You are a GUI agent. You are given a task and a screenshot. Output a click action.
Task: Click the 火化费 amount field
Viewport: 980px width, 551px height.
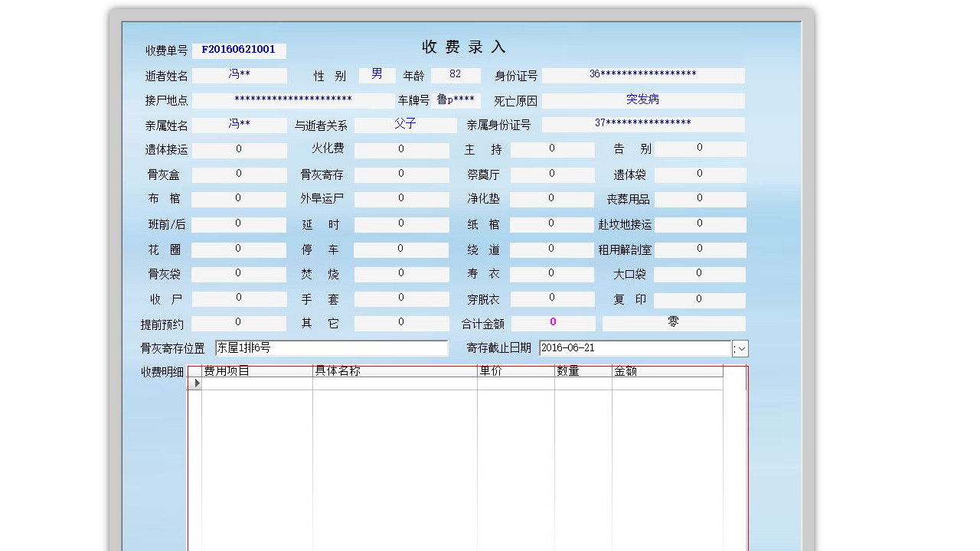[x=401, y=149]
